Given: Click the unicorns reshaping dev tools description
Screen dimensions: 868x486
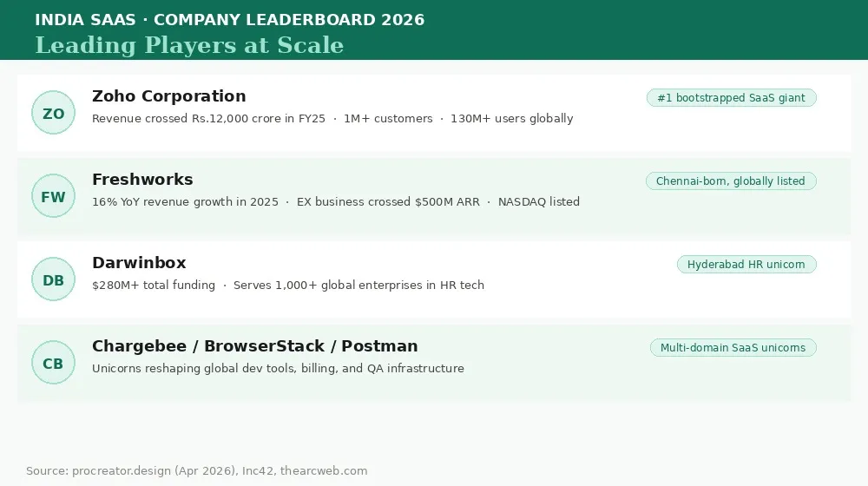Looking at the screenshot, I should pyautogui.click(x=278, y=369).
